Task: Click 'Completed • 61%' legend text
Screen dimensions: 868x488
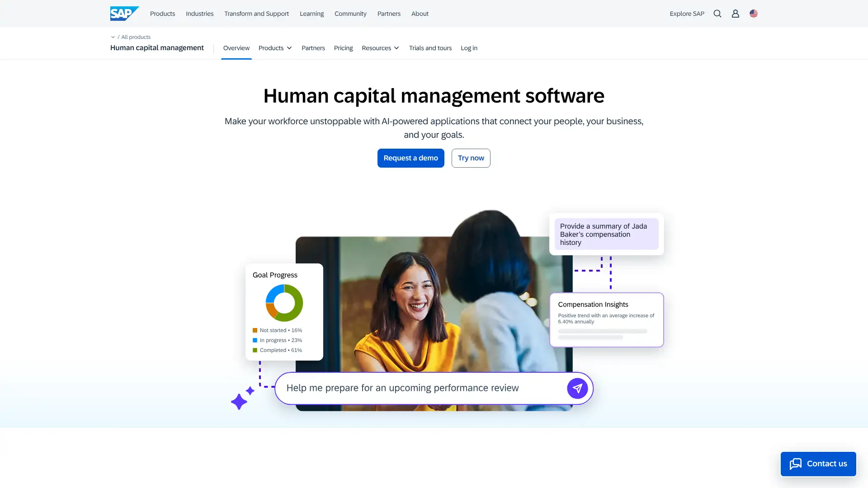Action: [x=281, y=350]
